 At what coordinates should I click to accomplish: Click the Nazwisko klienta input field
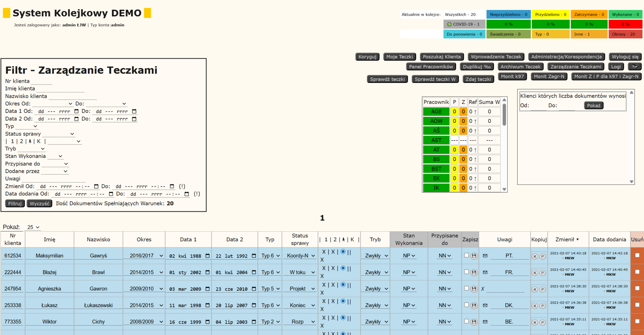pos(72,96)
